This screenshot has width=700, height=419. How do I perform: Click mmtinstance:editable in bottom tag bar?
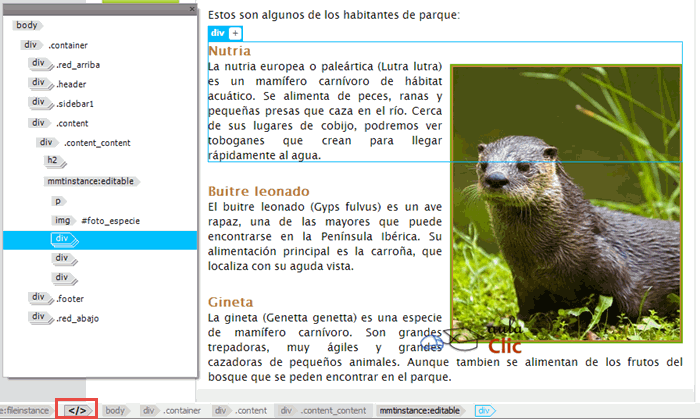[418, 411]
